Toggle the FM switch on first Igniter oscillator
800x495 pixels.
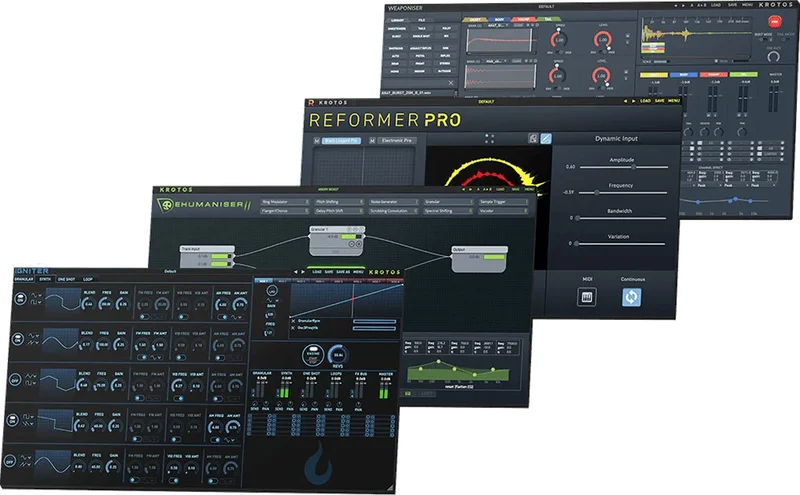pyautogui.click(x=145, y=317)
